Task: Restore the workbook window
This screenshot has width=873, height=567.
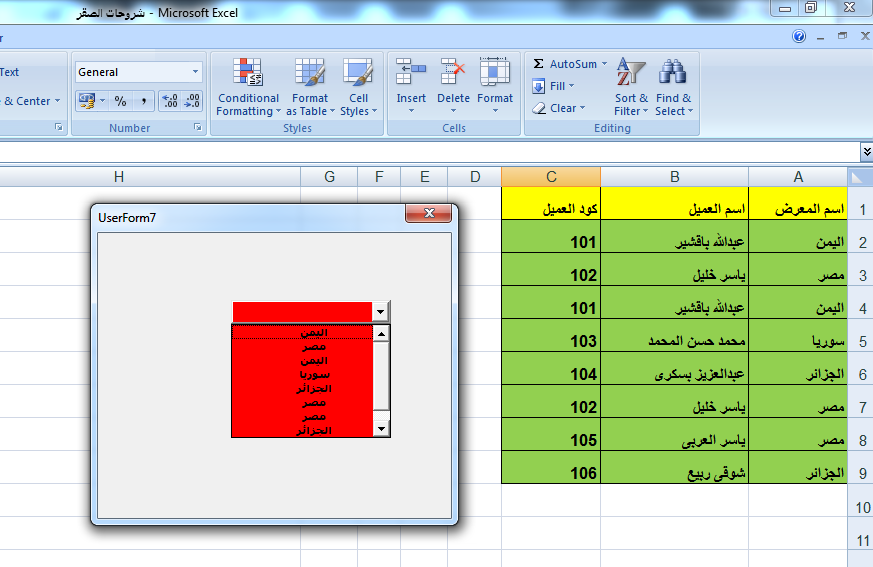Action: [x=842, y=36]
